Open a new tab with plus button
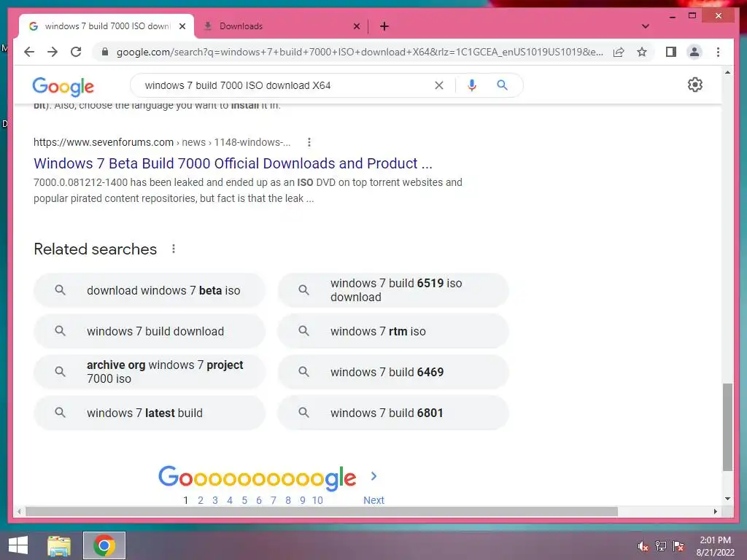 (x=384, y=26)
